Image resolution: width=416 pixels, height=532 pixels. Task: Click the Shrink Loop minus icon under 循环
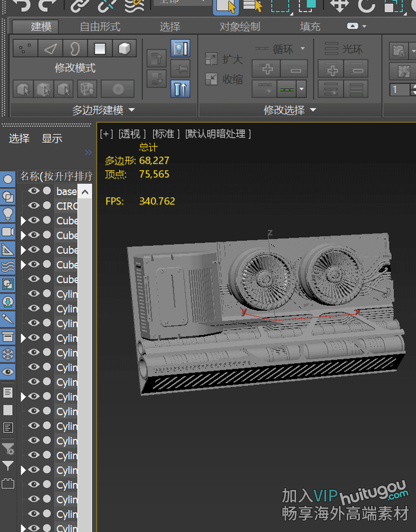[295, 69]
